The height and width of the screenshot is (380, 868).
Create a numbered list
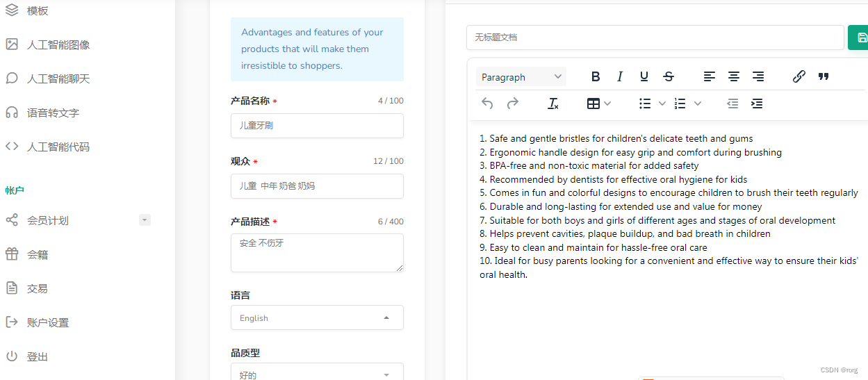point(680,104)
